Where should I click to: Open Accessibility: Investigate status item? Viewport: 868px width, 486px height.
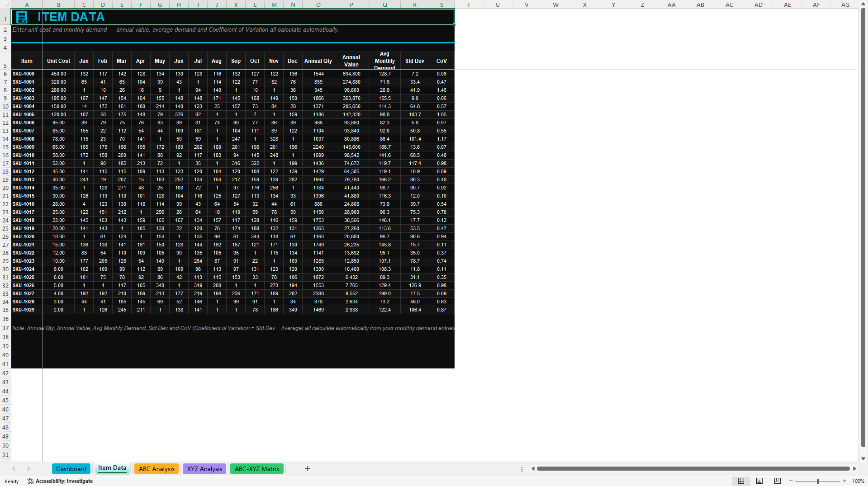(x=60, y=481)
